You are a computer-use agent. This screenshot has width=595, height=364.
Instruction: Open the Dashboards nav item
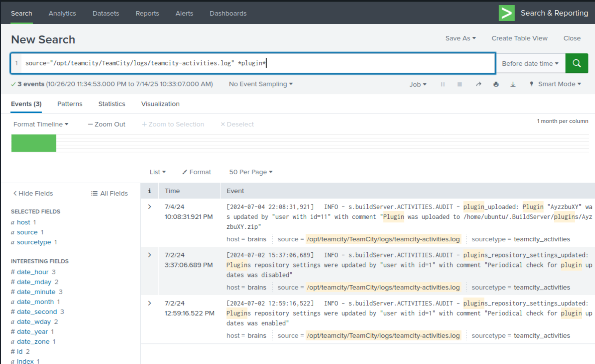(228, 13)
